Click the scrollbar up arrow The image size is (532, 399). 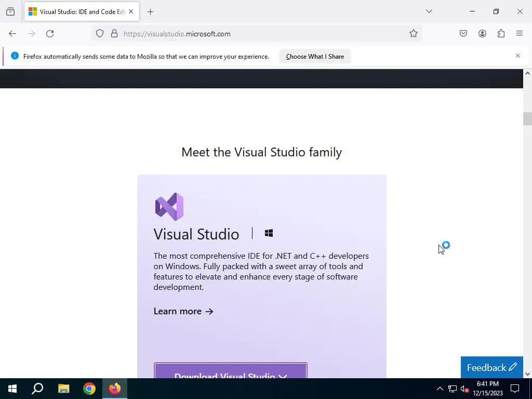point(527,73)
